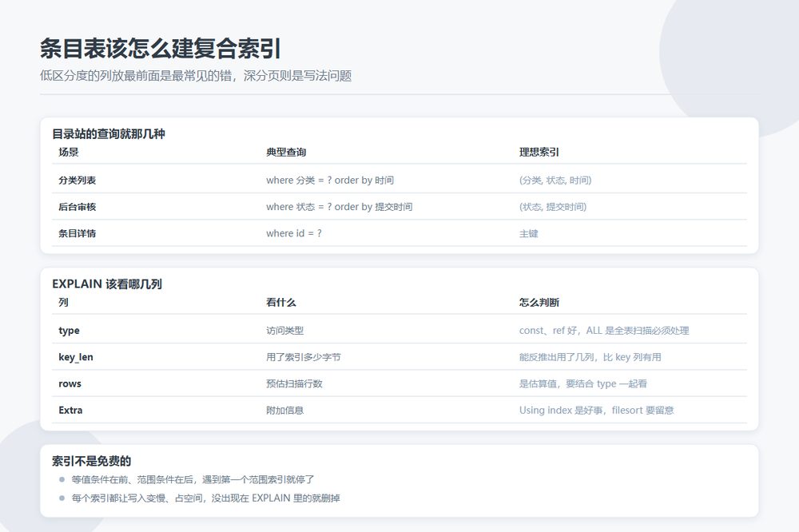Viewport: 799px width, 532px height.
Task: Select subtitle starting with 低区分度的列放最前面
Action: point(196,76)
